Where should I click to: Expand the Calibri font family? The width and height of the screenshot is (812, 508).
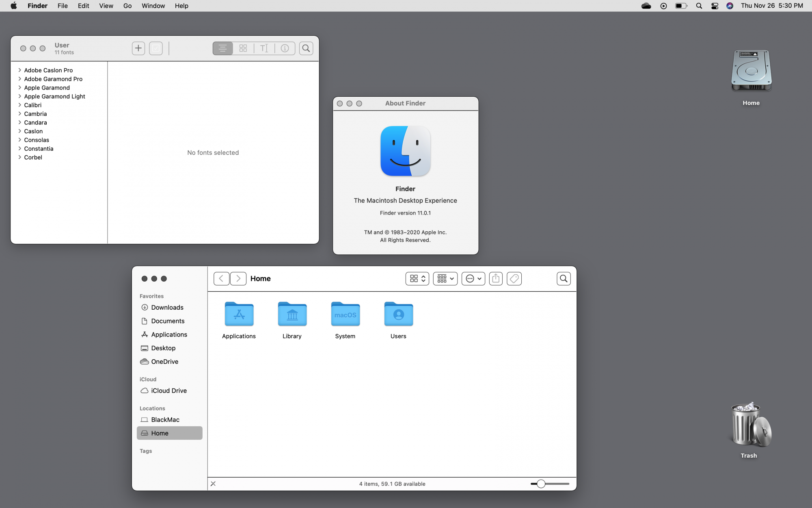pyautogui.click(x=19, y=105)
